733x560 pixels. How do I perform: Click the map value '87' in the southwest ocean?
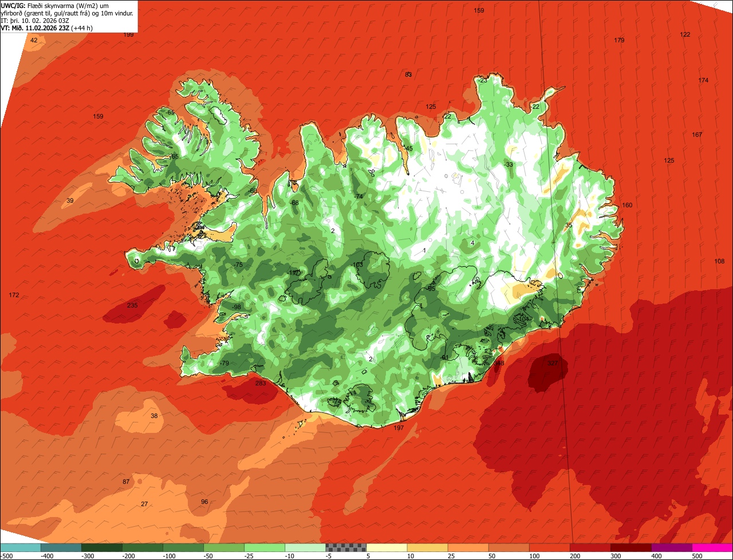click(x=126, y=482)
